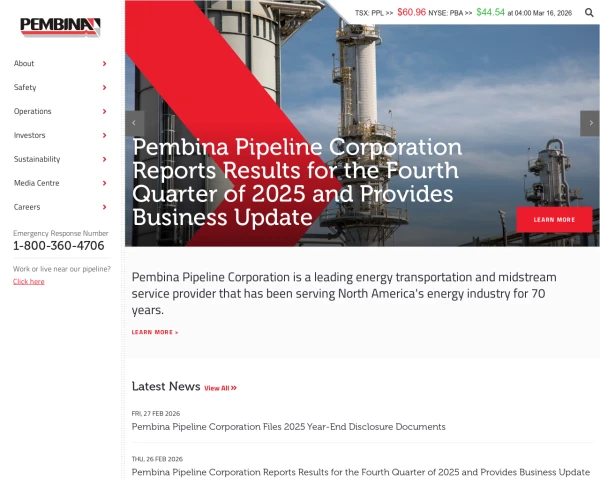Select the 'Emergency Response Number' label

pyautogui.click(x=60, y=233)
